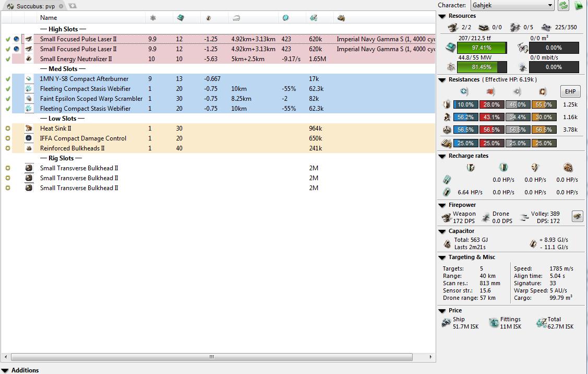
Task: Toggle state of Small Energy Neutralizer II
Action: click(7, 59)
